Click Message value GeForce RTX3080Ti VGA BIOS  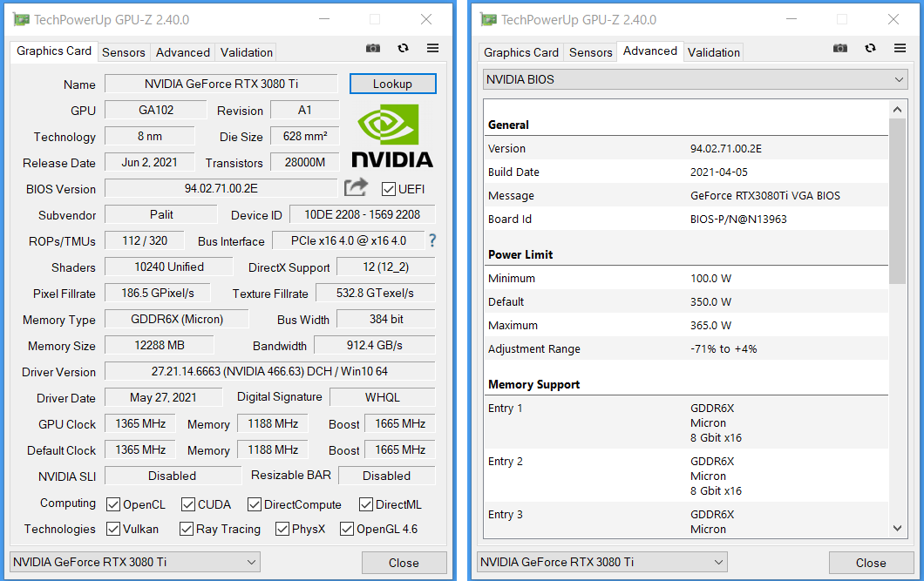764,195
